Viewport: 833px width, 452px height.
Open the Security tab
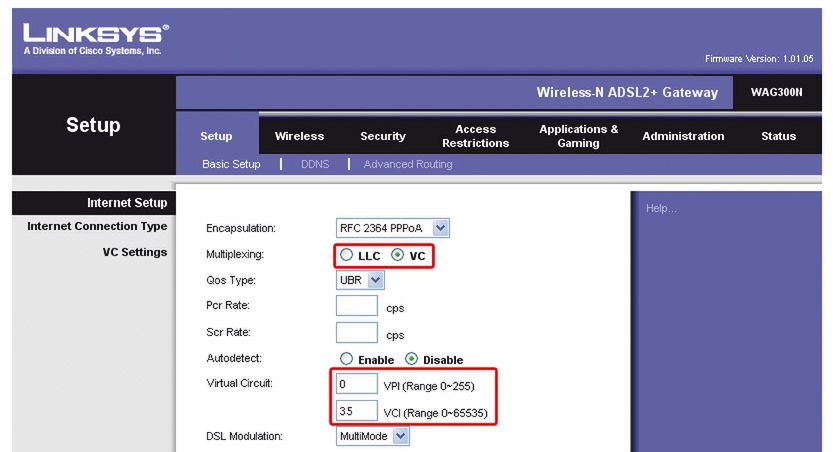tap(382, 136)
